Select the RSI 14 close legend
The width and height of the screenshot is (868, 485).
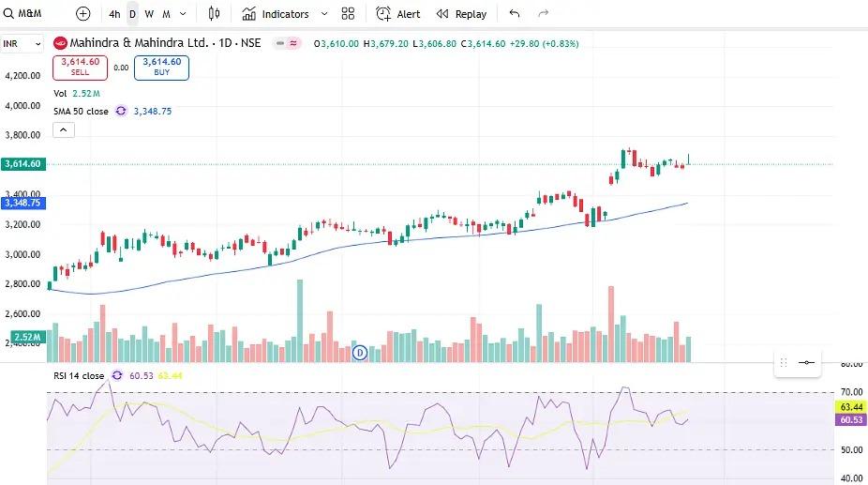pyautogui.click(x=79, y=375)
